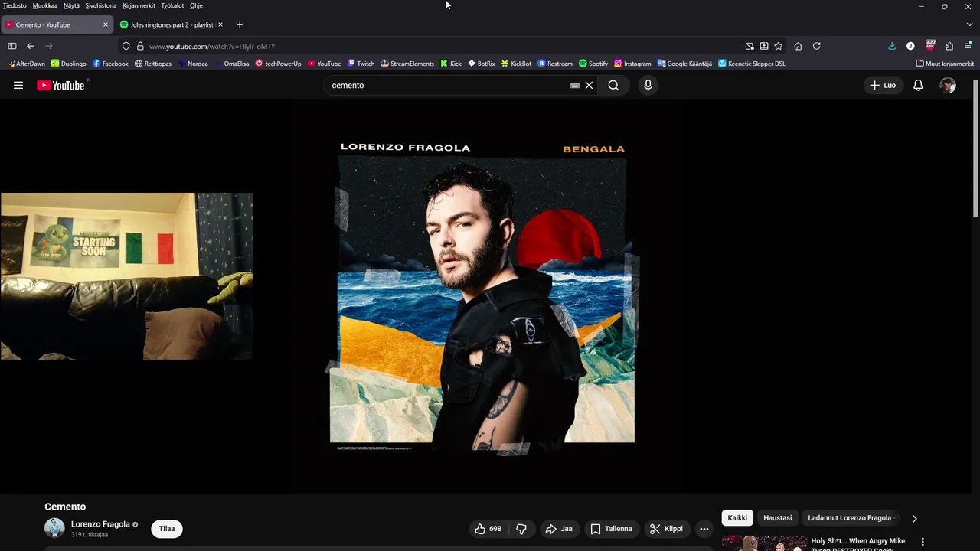Switch to the Cemento - YouTube tab

pyautogui.click(x=57, y=24)
